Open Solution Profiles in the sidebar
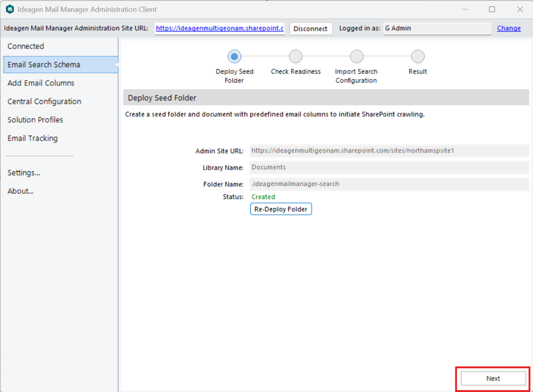 click(x=60, y=120)
